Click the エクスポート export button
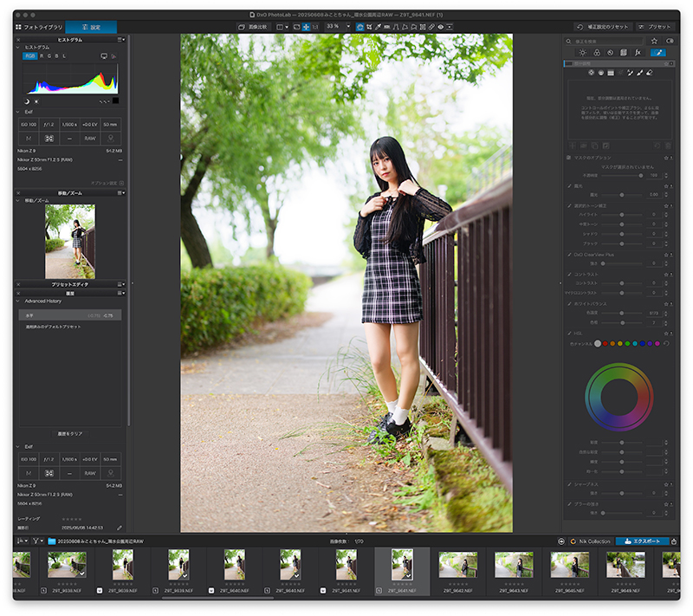The image size is (693, 616). pyautogui.click(x=643, y=541)
